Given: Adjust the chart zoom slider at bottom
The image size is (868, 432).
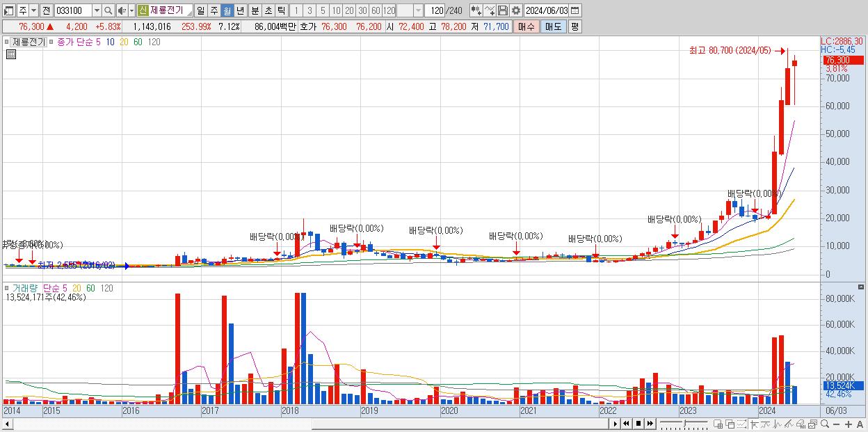Looking at the screenshot, I should point(684,424).
